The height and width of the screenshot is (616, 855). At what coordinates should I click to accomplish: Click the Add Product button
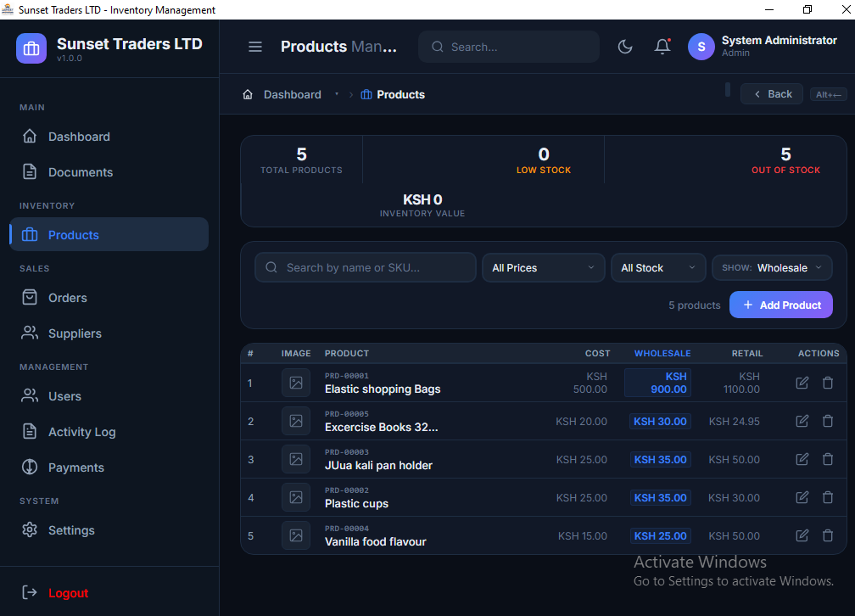click(781, 305)
